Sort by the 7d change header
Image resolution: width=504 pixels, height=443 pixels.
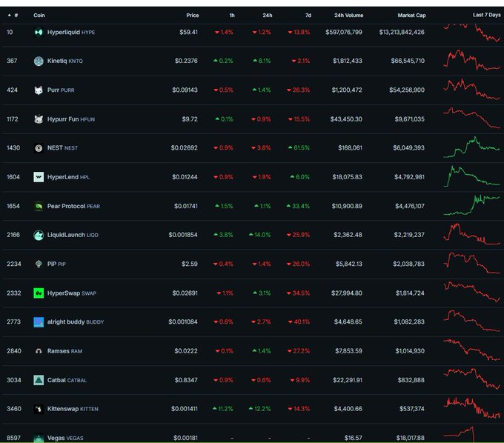[308, 15]
